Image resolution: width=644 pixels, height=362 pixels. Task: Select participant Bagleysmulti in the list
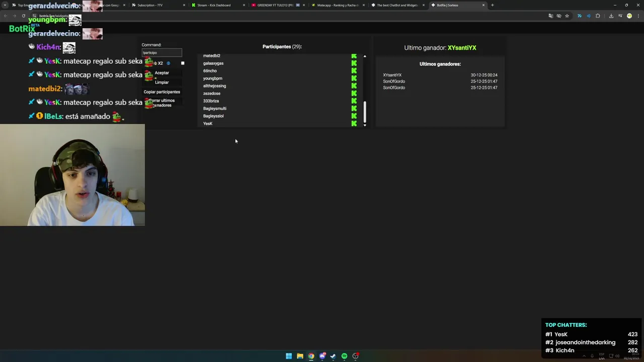215,109
